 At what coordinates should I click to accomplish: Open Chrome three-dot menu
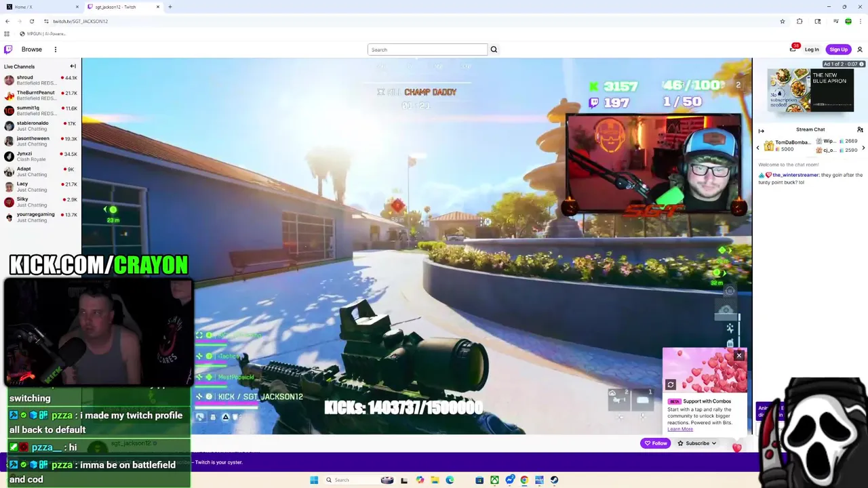pyautogui.click(x=861, y=21)
